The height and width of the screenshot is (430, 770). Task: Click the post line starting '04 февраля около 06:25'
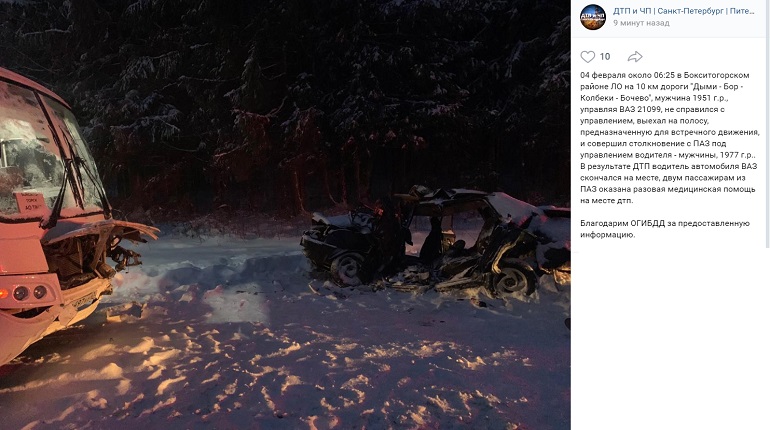[x=665, y=75]
